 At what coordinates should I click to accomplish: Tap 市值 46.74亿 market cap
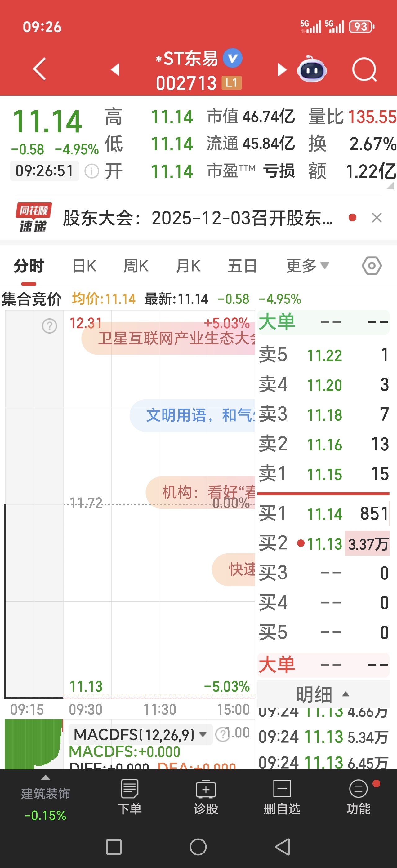[251, 117]
